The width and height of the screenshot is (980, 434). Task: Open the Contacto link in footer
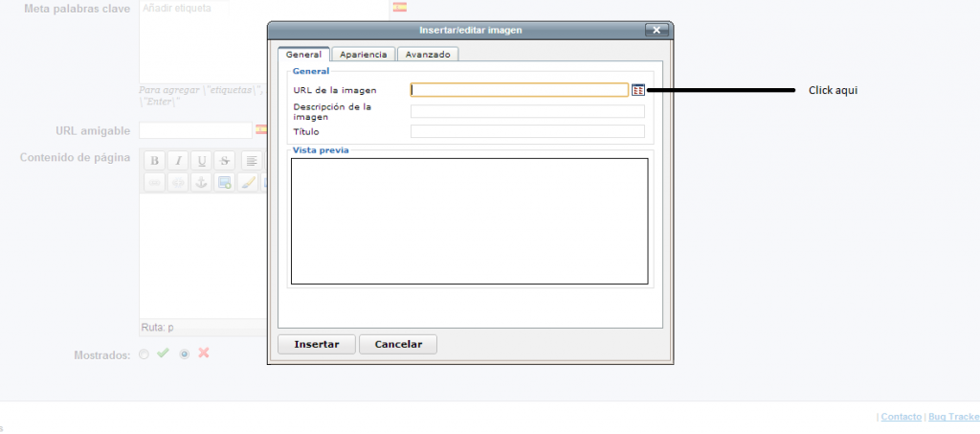(x=901, y=417)
